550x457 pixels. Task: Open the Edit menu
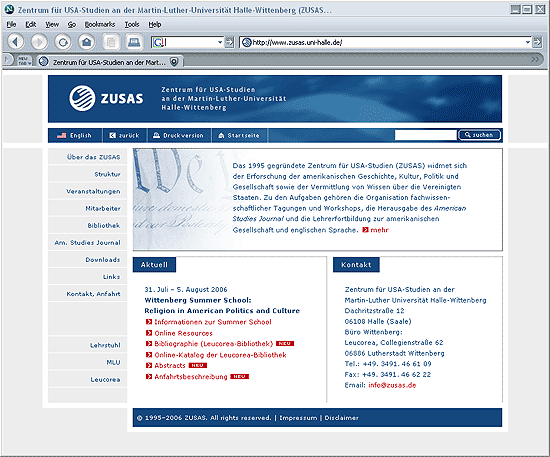[31, 24]
